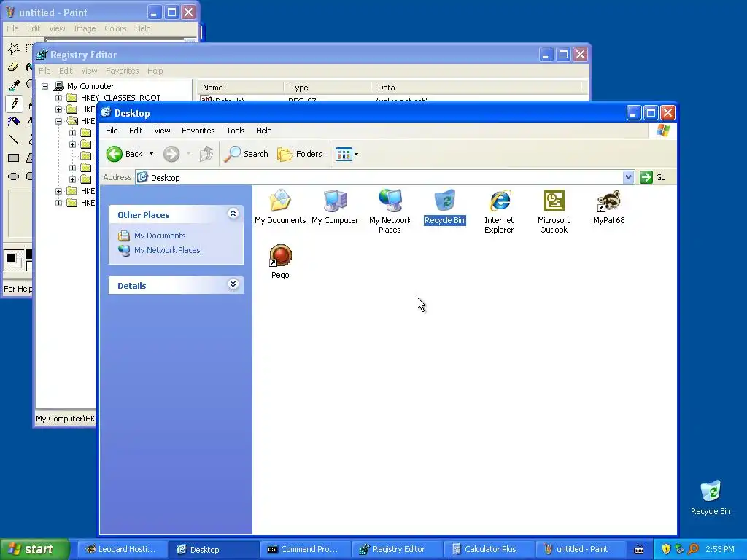The height and width of the screenshot is (560, 747).
Task: Select the Recycle Bin icon in Desktop window
Action: pos(444,206)
